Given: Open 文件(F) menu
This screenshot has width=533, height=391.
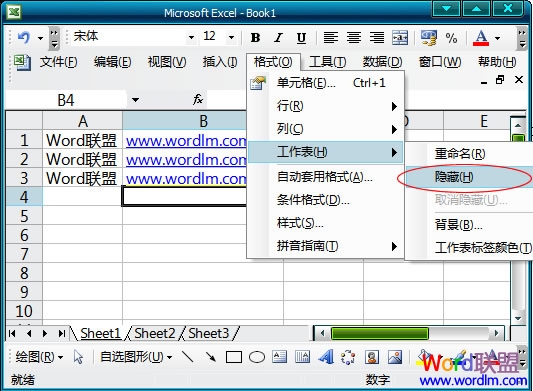Looking at the screenshot, I should 58,62.
